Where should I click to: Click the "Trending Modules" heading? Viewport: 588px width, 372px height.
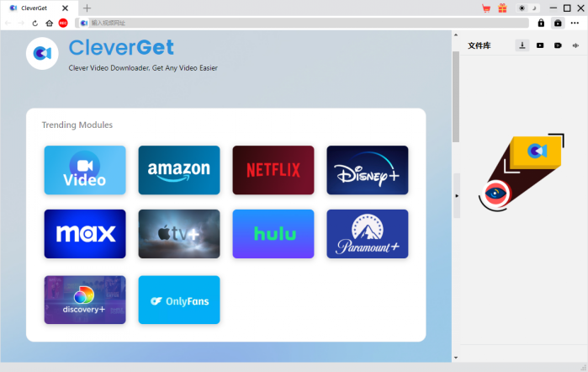click(77, 125)
